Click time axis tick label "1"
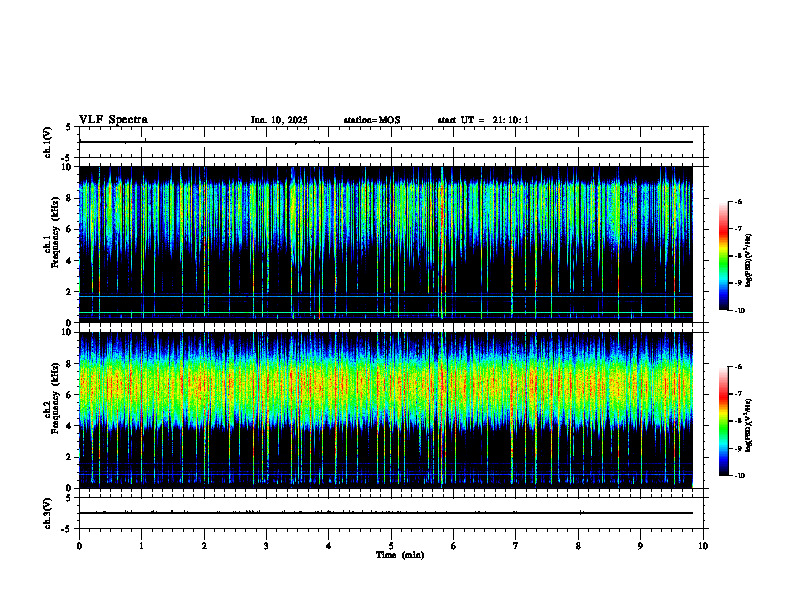Viewport: 792px width, 612px height. [141, 546]
